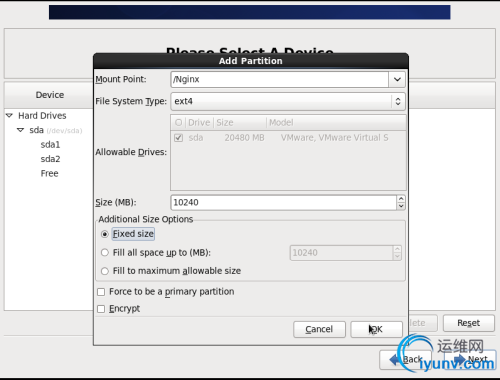Select the Free space entry
Viewport: 500px width, 380px height.
click(49, 173)
